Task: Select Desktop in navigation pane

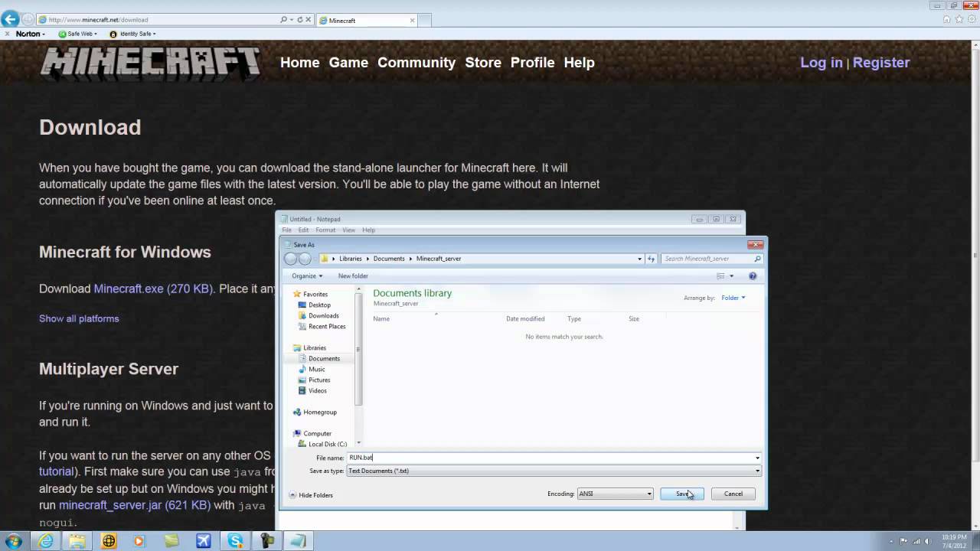Action: (x=319, y=305)
